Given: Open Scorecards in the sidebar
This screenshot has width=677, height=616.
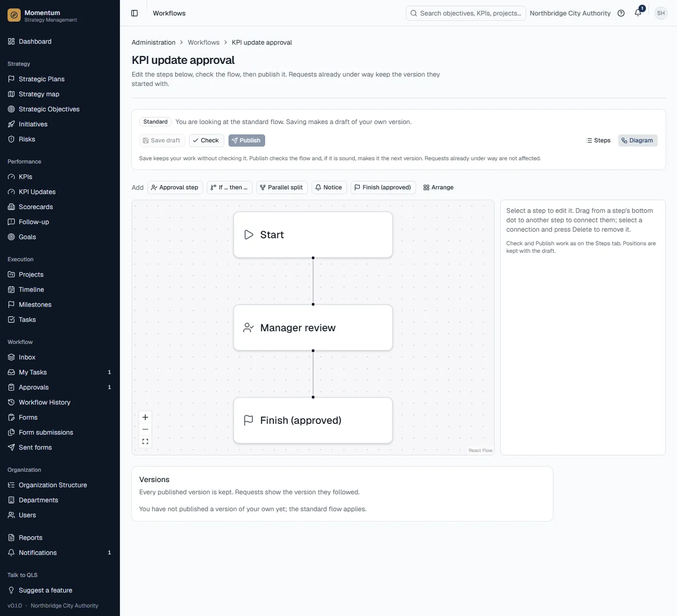Looking at the screenshot, I should (60, 207).
